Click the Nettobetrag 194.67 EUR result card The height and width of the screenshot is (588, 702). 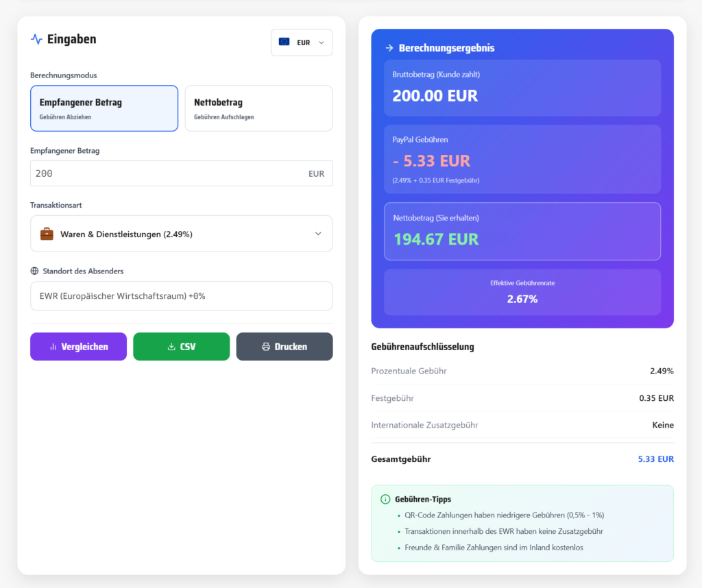pos(522,232)
